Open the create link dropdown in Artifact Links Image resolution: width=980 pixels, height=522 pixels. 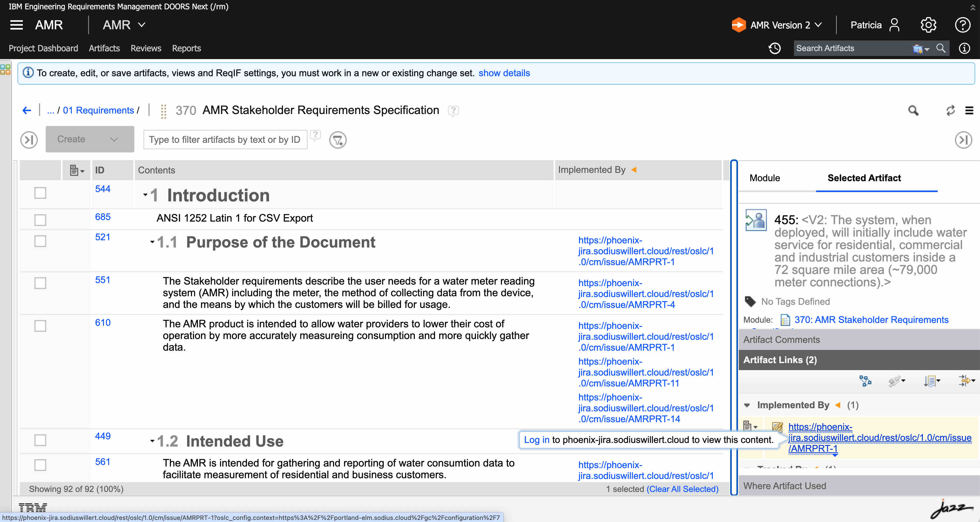click(x=897, y=380)
